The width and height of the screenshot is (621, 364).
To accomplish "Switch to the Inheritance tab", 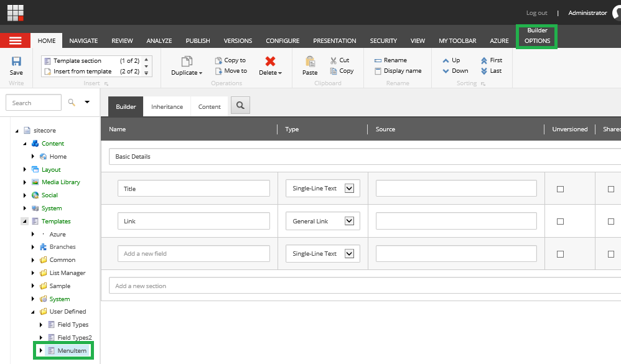I will [167, 106].
